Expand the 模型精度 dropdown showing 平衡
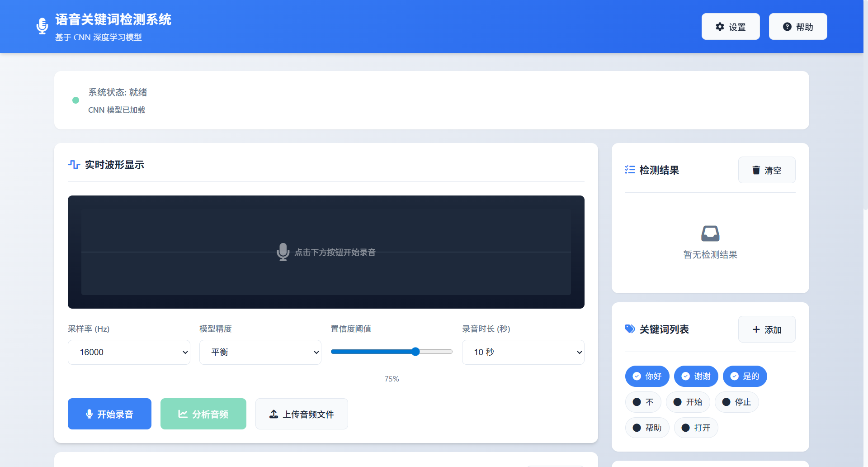Viewport: 868px width, 467px height. (260, 352)
